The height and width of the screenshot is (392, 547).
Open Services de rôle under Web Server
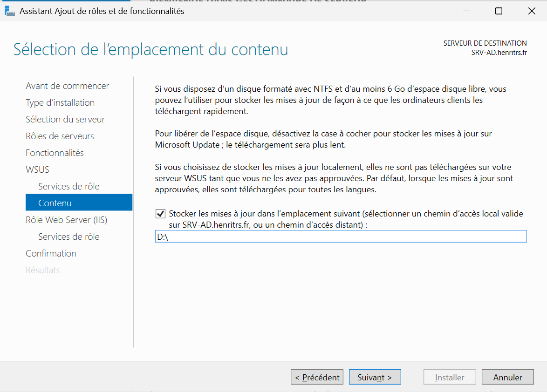click(x=68, y=236)
